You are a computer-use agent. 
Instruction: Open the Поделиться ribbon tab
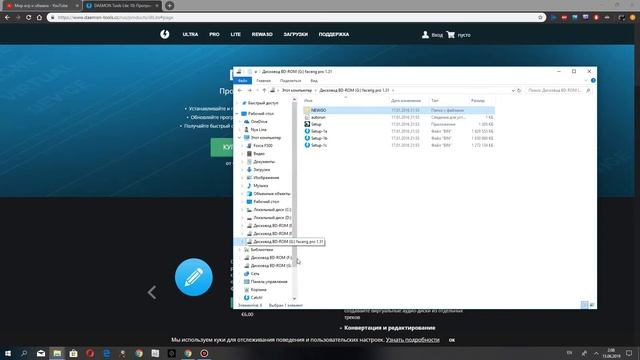pos(290,81)
